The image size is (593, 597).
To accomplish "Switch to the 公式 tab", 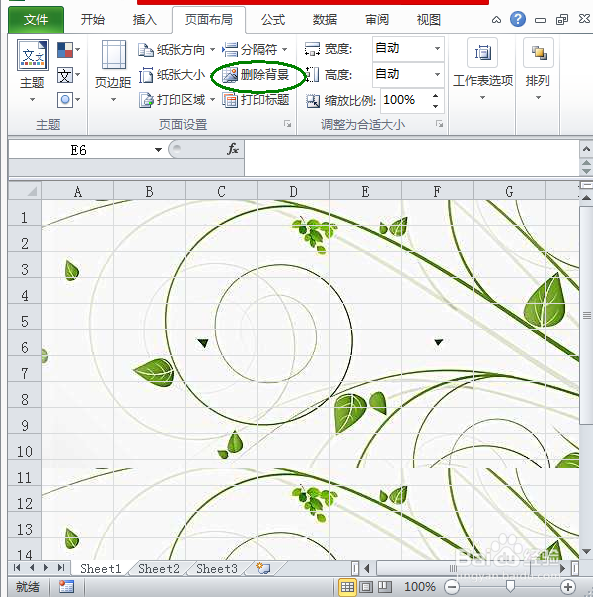I will pyautogui.click(x=273, y=19).
